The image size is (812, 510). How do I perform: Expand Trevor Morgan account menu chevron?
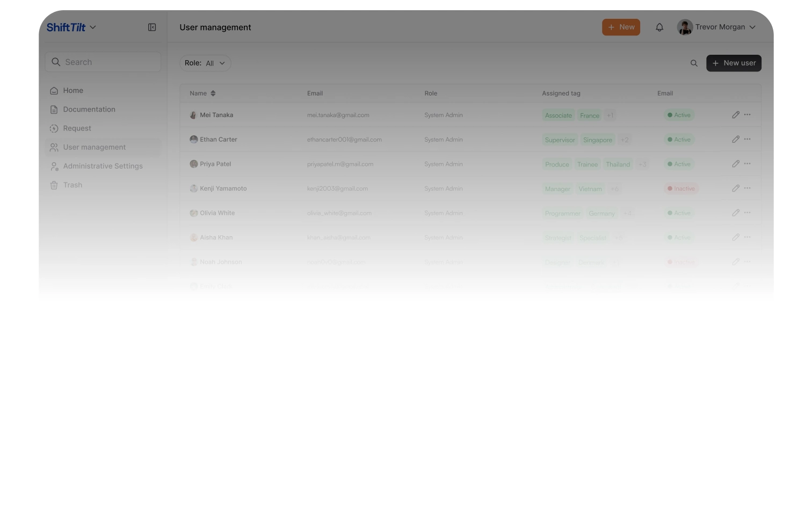point(752,27)
